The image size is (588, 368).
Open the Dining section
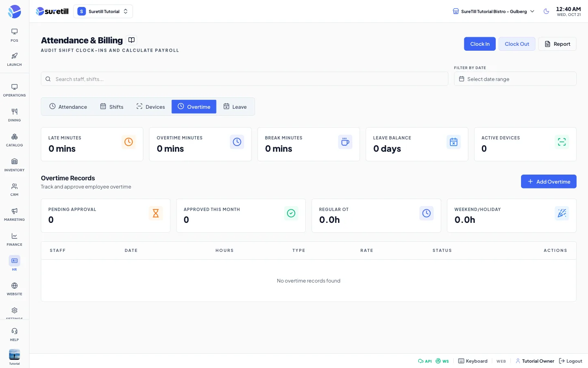tap(14, 115)
